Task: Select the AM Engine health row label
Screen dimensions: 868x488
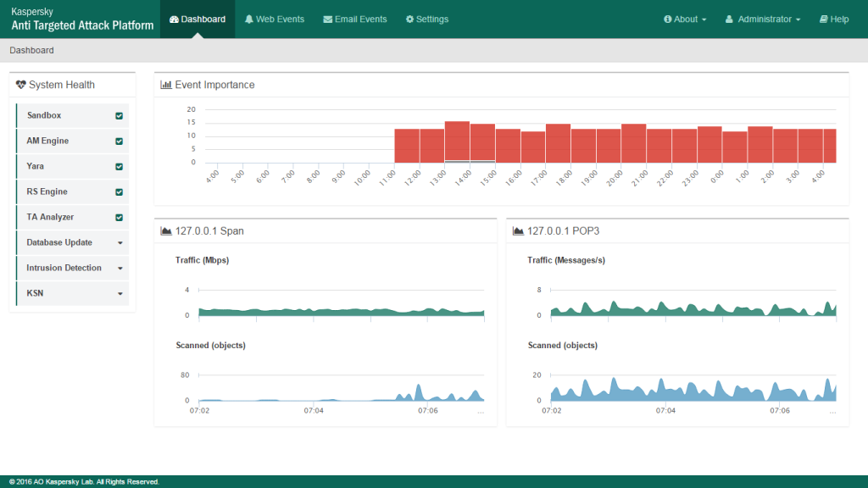Action: [x=47, y=141]
